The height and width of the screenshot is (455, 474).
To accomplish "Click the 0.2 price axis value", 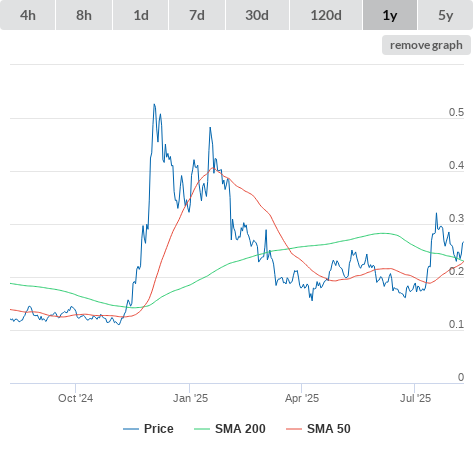I will [456, 271].
